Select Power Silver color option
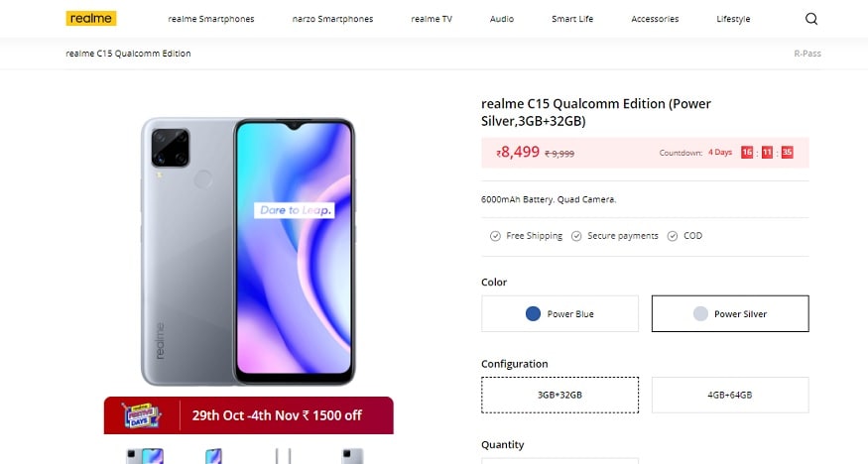This screenshot has height=464, width=868. click(730, 313)
